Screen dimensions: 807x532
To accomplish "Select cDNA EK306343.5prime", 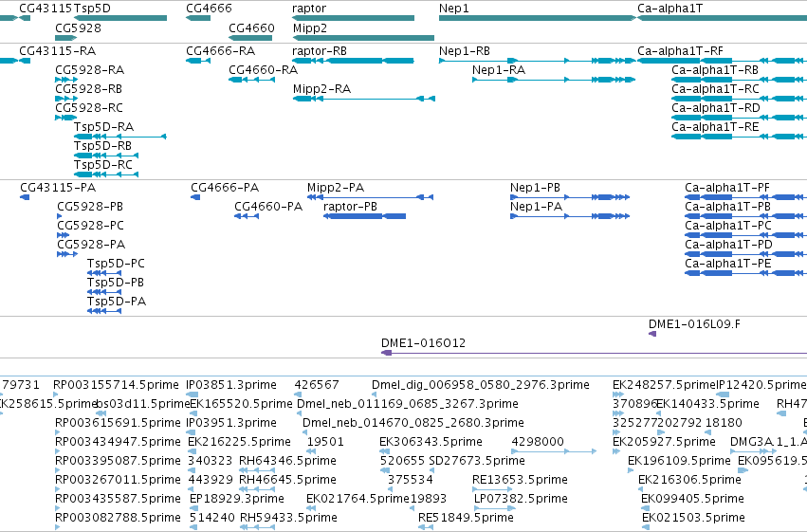I will pos(431,442).
